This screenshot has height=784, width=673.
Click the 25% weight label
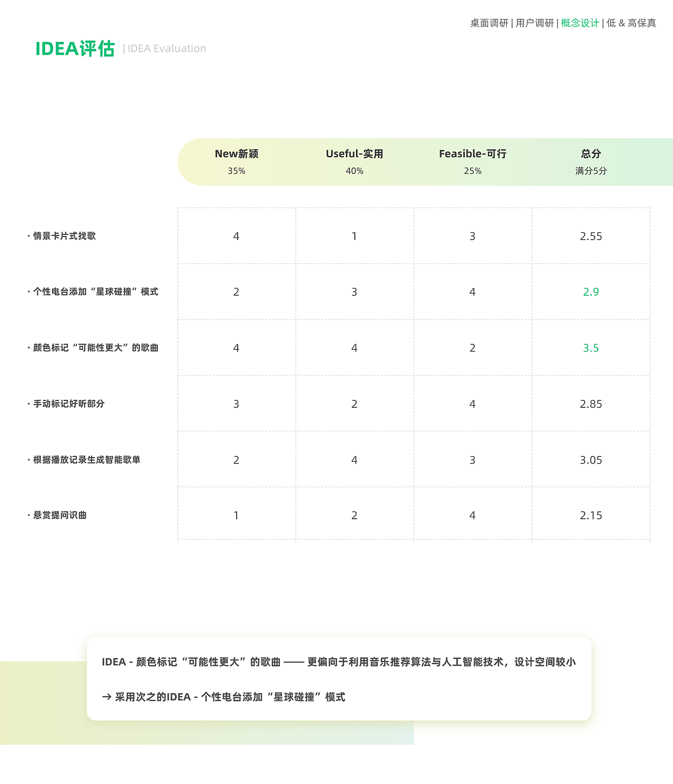(x=473, y=171)
